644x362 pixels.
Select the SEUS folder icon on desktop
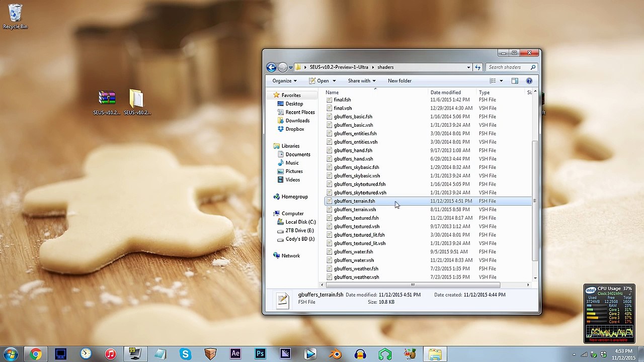tap(137, 103)
